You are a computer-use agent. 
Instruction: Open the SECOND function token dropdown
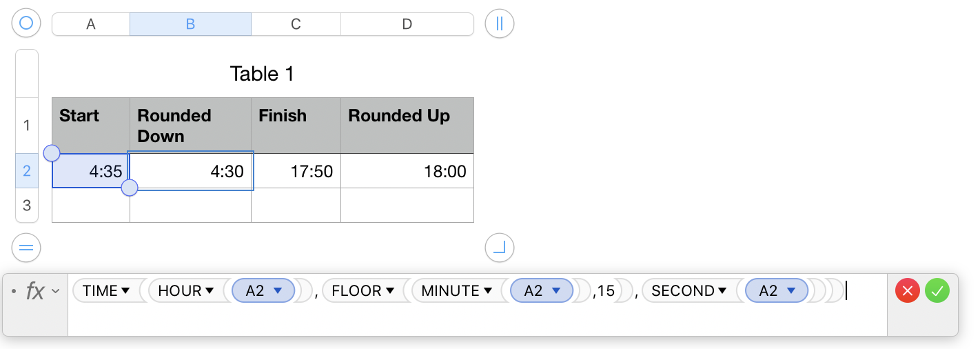[723, 291]
